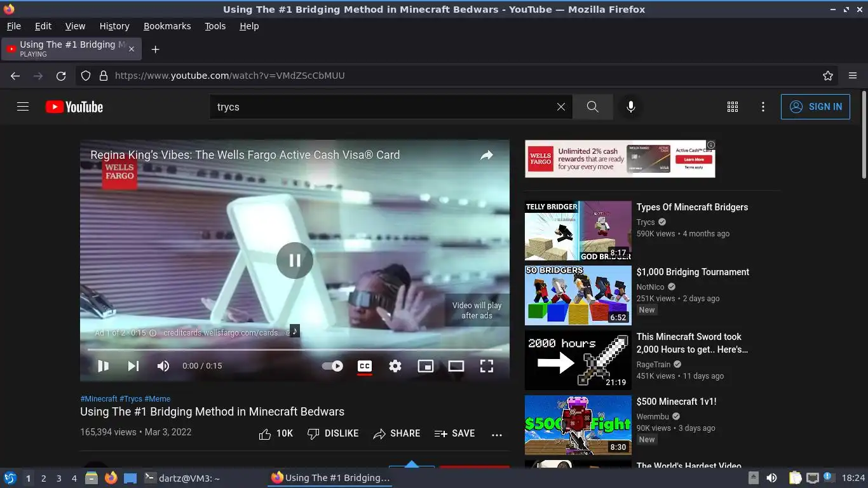View site info via the padlock icon
This screenshot has height=488, width=868.
click(104, 76)
